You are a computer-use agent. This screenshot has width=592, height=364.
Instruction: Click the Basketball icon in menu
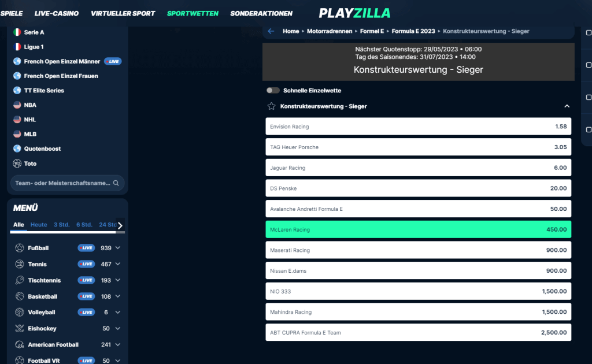tap(19, 296)
